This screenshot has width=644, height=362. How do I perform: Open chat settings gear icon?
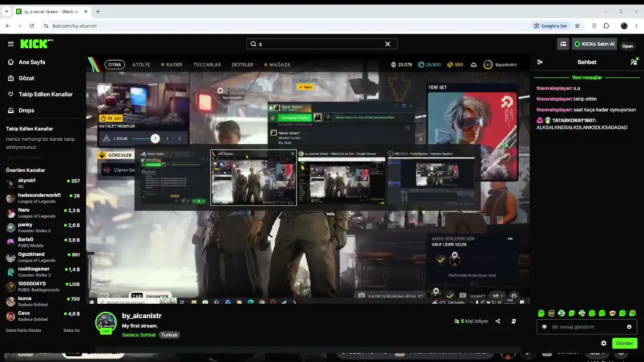pos(604,343)
